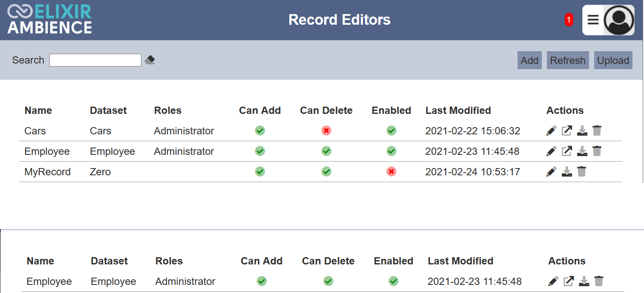This screenshot has width=644, height=293.
Task: Click the Elixir Ambience logo
Action: [x=50, y=20]
